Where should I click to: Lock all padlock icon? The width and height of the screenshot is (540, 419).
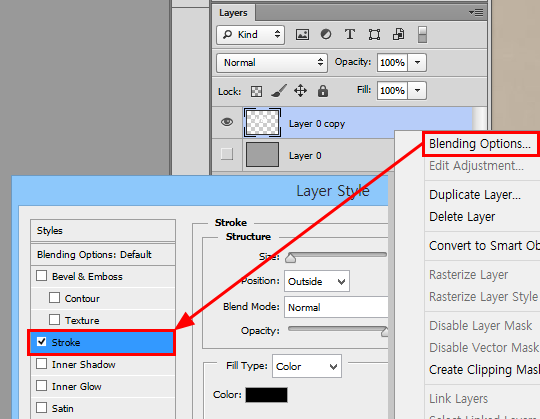coord(323,91)
